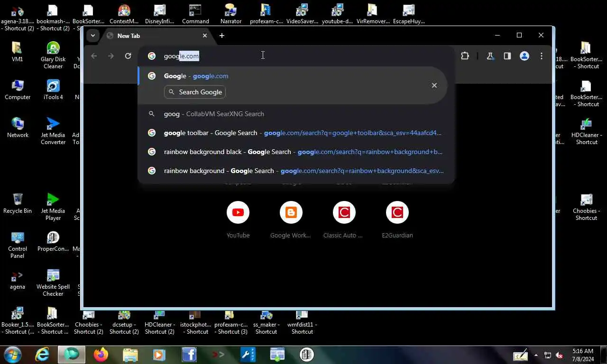Select the ContextM... desktop shortcut
This screenshot has width=607, height=364.
tap(124, 14)
